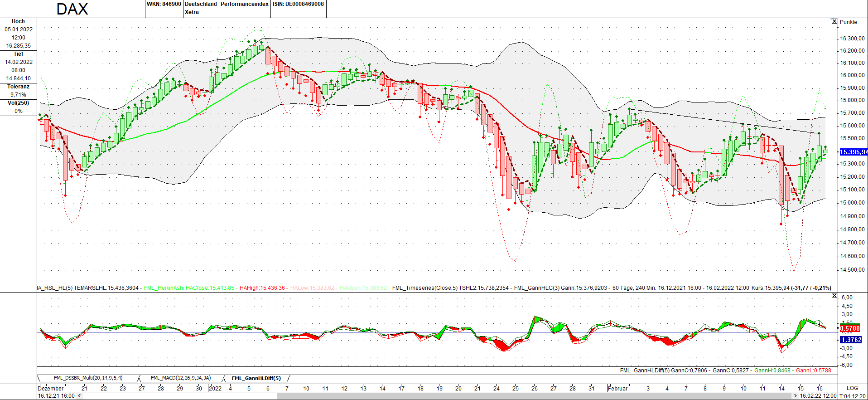Click the high value 16.285,35

pyautogui.click(x=19, y=46)
